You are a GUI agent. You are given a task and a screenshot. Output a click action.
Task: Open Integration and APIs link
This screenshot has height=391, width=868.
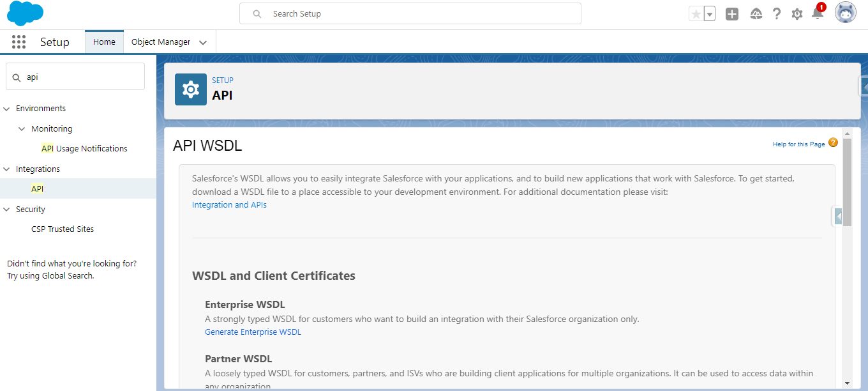point(229,205)
